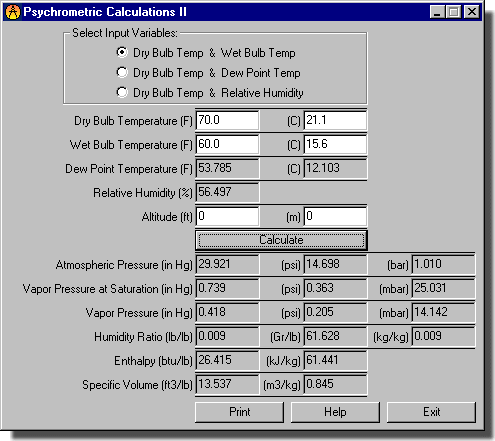
Task: Click the Dew Point Temperature (F) output box
Action: pos(227,168)
